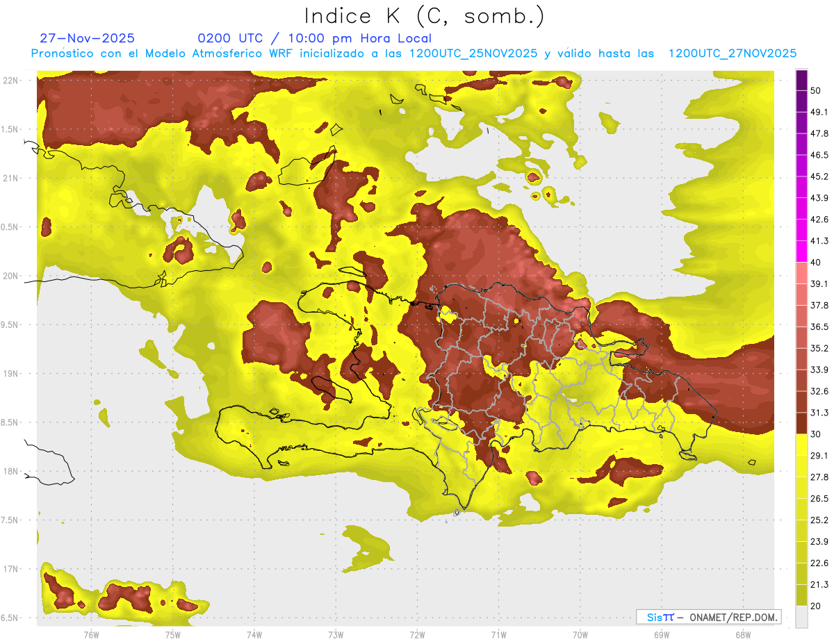This screenshot has width=834, height=644.
Task: Click the colorbar value "22.6"
Action: pos(819,563)
